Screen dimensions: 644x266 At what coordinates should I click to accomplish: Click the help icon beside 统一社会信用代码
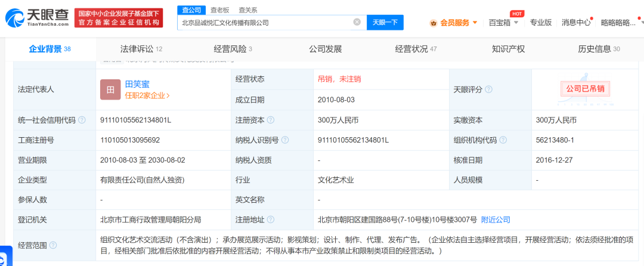tap(82, 120)
